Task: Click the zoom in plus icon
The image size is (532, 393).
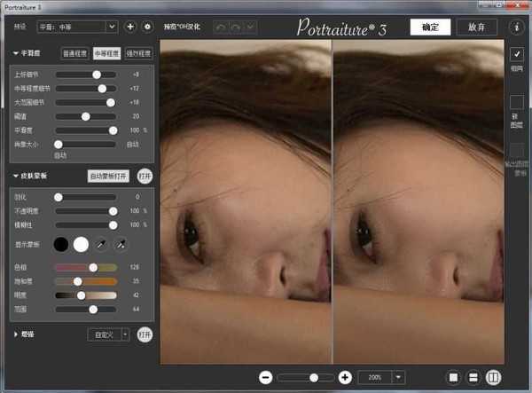Action: pyautogui.click(x=345, y=377)
